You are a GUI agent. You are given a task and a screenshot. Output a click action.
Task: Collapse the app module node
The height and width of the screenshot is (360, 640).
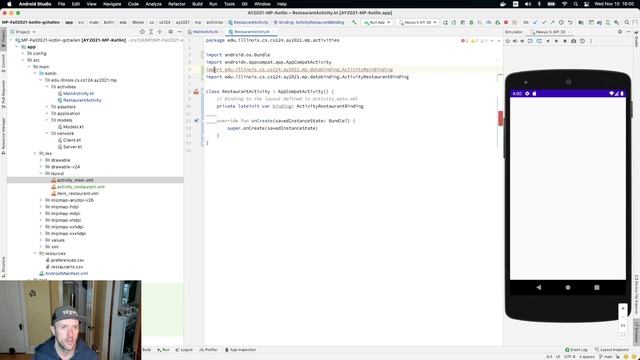17,47
